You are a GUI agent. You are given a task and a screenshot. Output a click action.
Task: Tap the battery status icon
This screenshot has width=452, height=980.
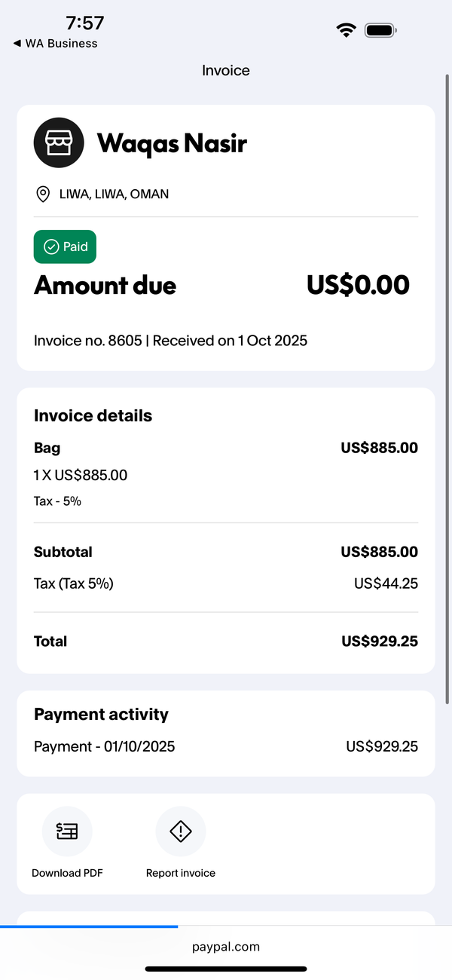point(380,30)
